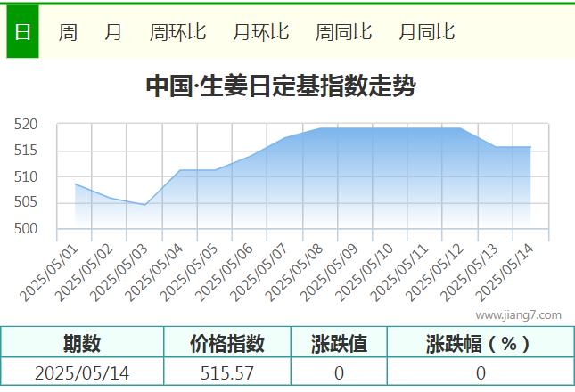575x392 pixels.
Task: Click the 期数 column header
Action: pyautogui.click(x=82, y=343)
